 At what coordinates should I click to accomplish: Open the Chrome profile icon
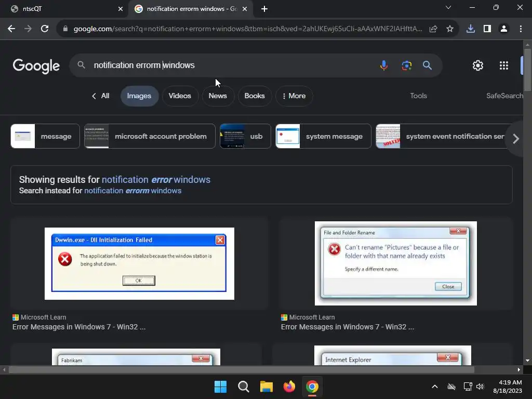point(504,29)
